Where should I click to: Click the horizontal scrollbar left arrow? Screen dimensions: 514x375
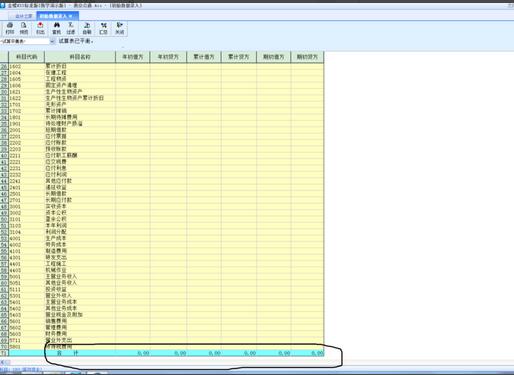(x=2, y=362)
